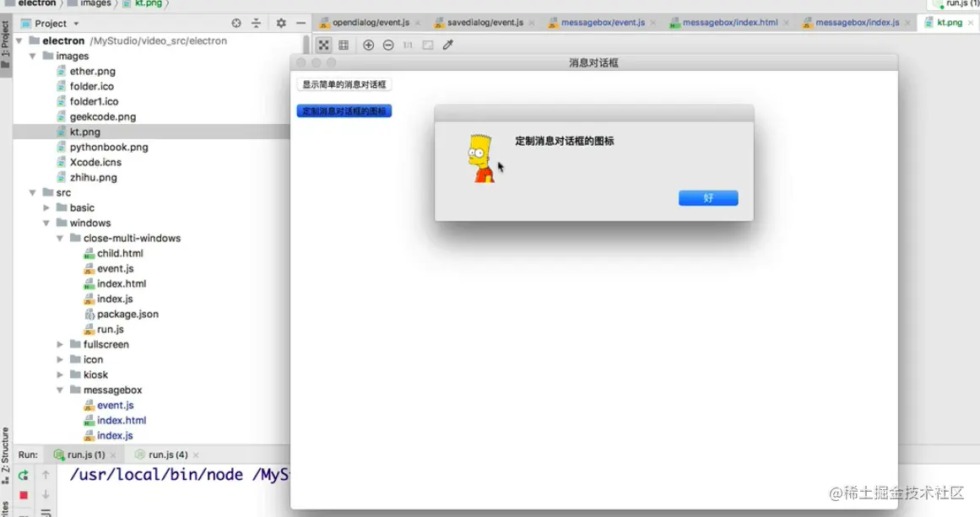Click the Project tree vertical scrollbar
Image resolution: width=980 pixels, height=517 pixels.
click(306, 45)
